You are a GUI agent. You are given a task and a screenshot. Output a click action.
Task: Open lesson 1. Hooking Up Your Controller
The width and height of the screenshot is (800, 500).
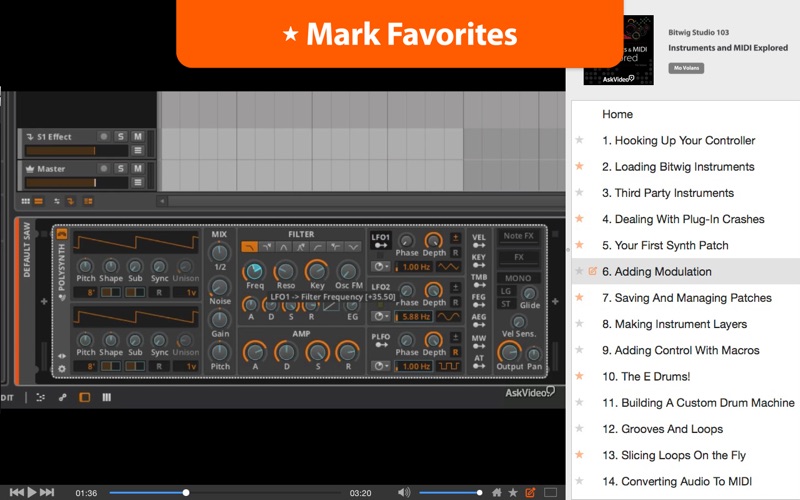click(678, 140)
